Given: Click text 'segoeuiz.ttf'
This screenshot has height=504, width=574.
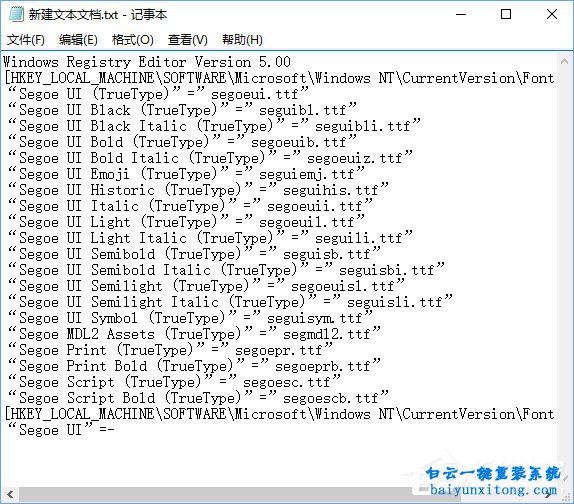Looking at the screenshot, I should tap(354, 158).
